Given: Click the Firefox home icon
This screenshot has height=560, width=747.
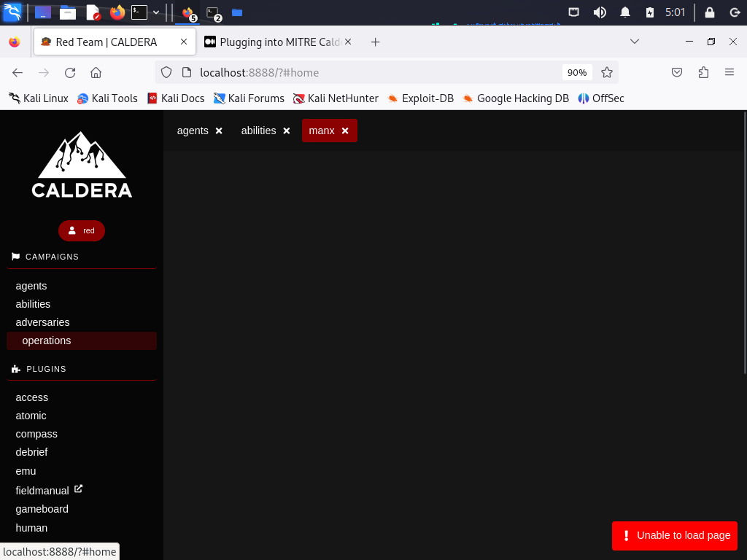Looking at the screenshot, I should tap(96, 72).
